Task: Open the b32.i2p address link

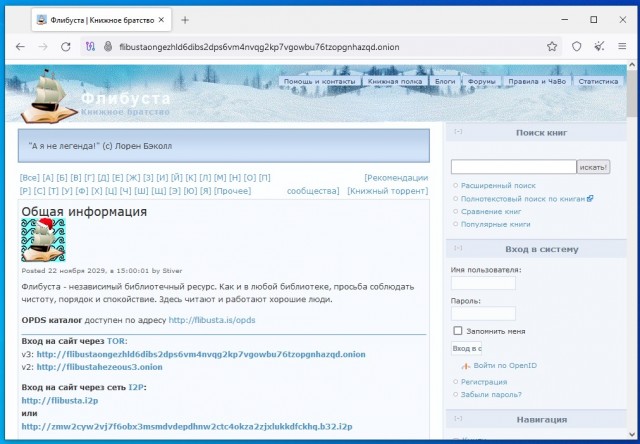Action: 187,426
